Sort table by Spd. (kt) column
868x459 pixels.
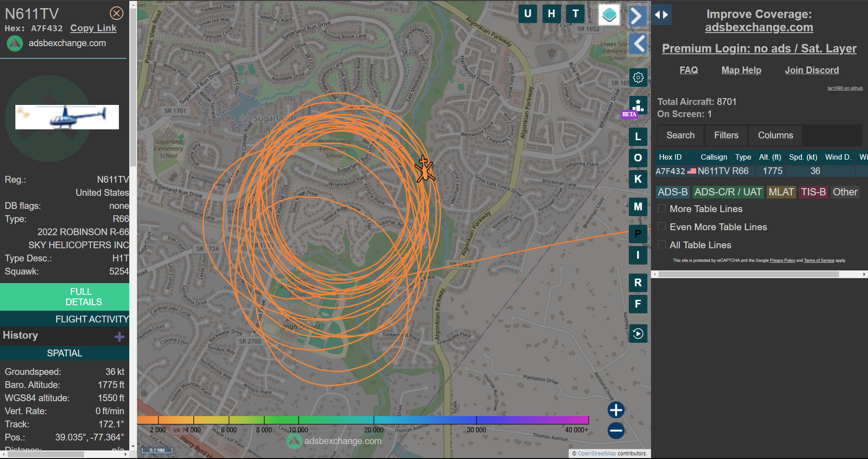(803, 157)
